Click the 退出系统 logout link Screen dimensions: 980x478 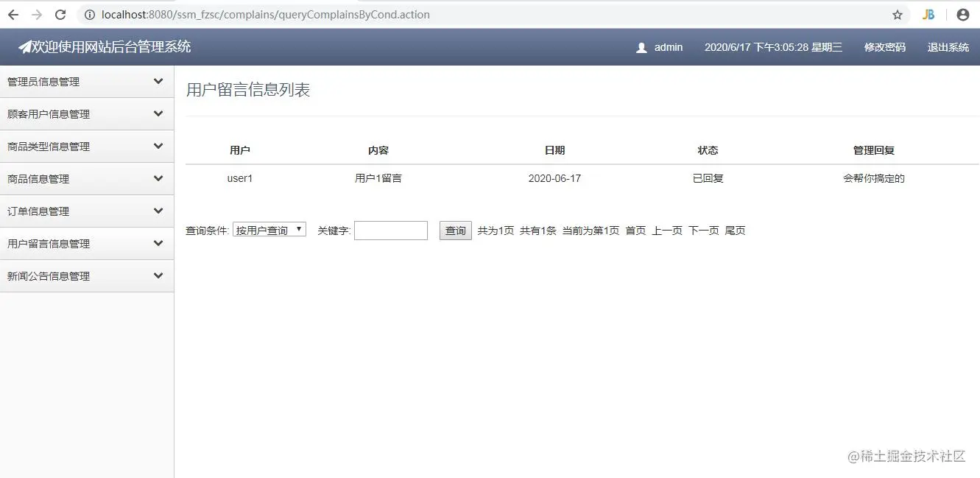coord(948,47)
